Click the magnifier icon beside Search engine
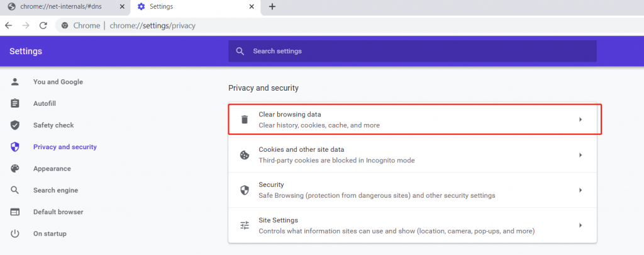The image size is (644, 255). tap(15, 190)
